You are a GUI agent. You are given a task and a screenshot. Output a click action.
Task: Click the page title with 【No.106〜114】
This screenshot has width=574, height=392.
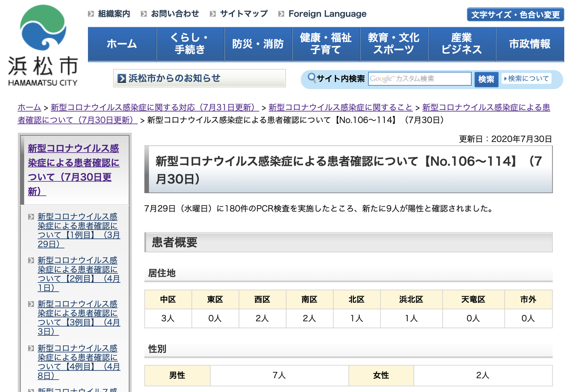pyautogui.click(x=348, y=170)
